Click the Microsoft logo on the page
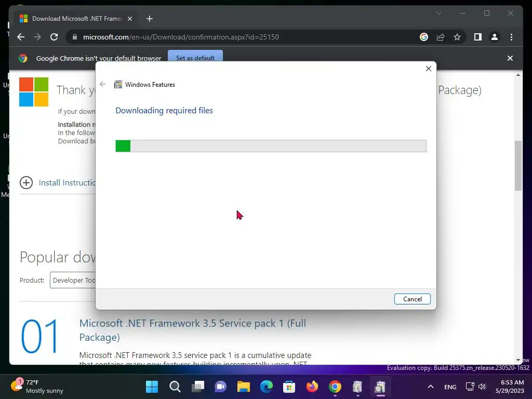The width and height of the screenshot is (532, 399). (34, 92)
